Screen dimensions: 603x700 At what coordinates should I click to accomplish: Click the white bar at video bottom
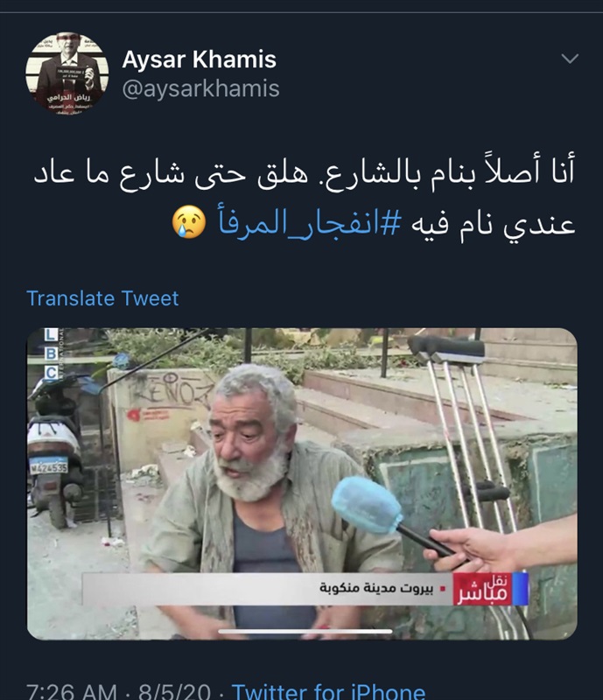pos(305,631)
